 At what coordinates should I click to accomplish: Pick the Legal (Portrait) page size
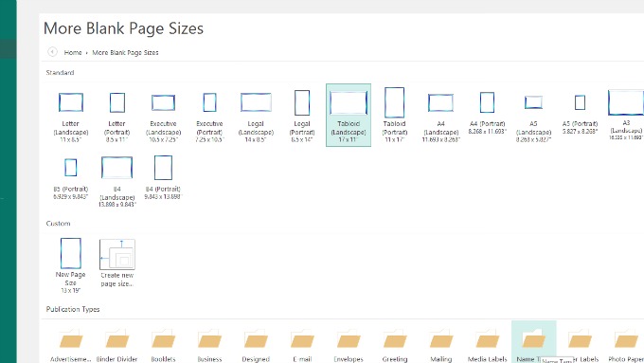pos(302,116)
